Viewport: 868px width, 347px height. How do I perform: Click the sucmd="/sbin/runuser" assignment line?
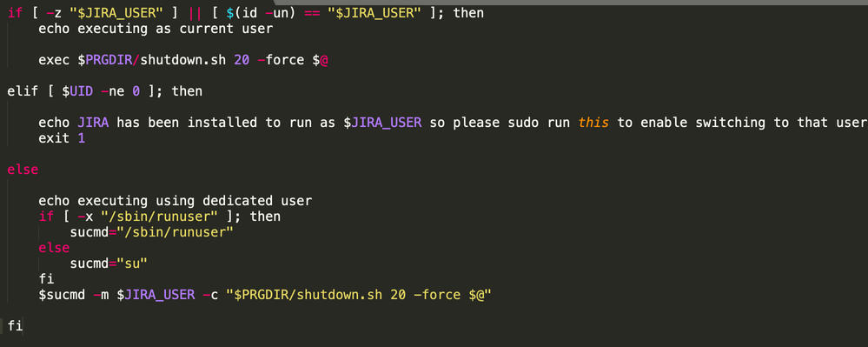[x=152, y=232]
